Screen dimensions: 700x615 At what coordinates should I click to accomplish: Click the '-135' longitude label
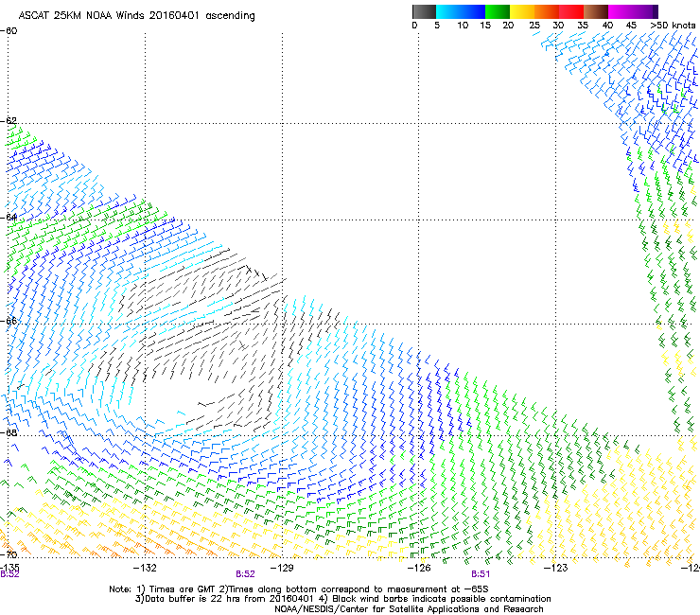[9, 568]
